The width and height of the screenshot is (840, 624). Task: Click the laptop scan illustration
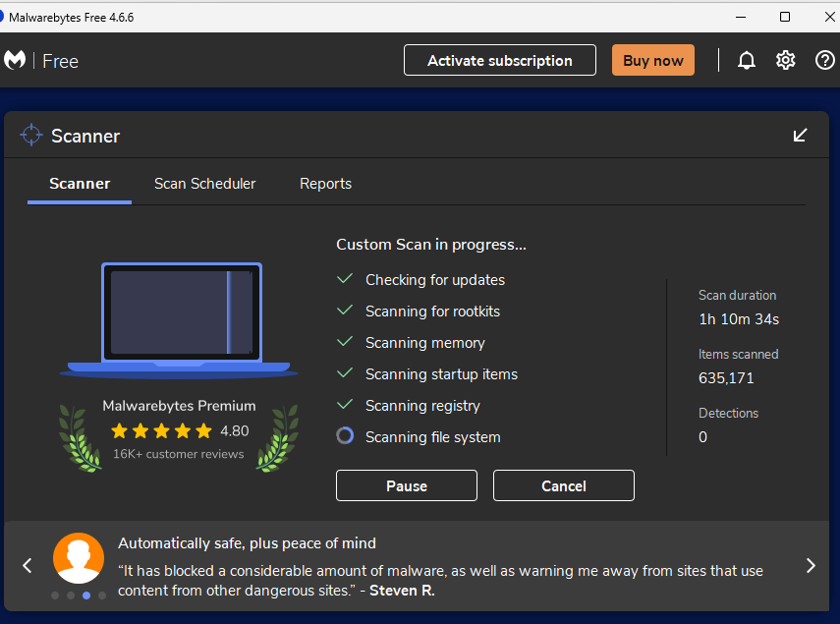[x=180, y=320]
